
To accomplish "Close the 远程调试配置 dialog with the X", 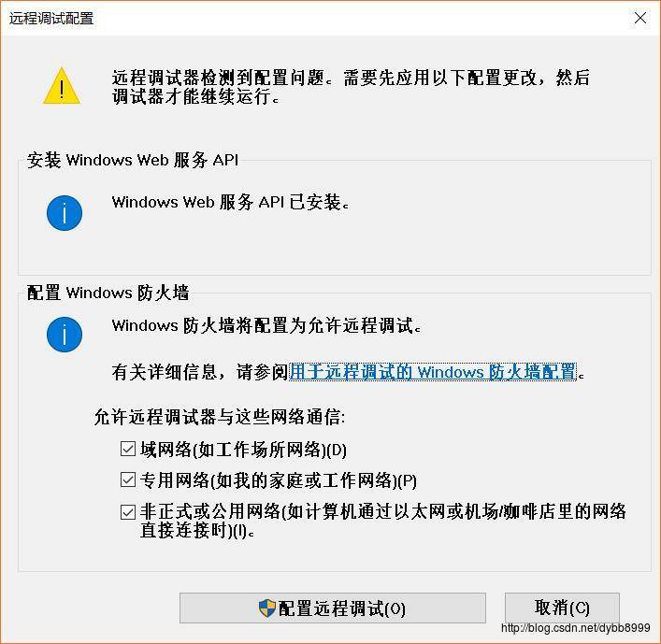I will point(639,18).
